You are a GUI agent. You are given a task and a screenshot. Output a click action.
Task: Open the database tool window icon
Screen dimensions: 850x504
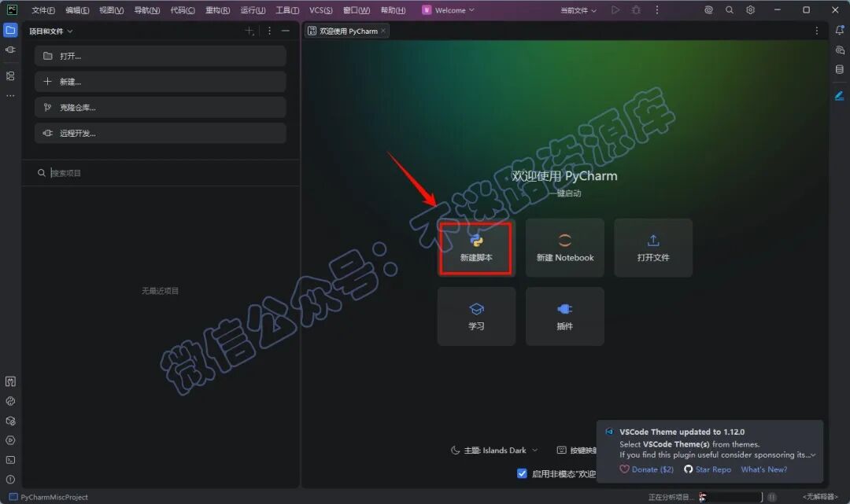coord(839,69)
